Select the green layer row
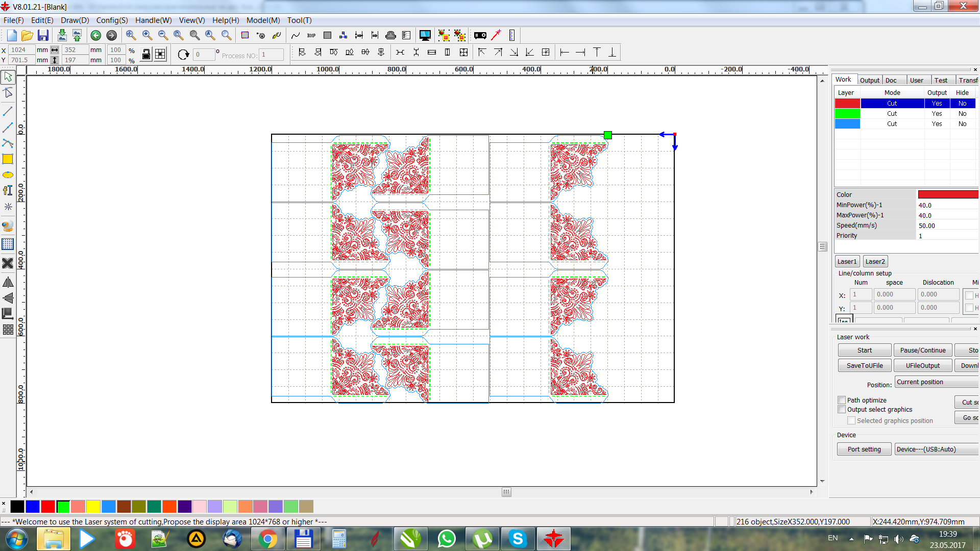This screenshot has width=980, height=551. pos(892,113)
